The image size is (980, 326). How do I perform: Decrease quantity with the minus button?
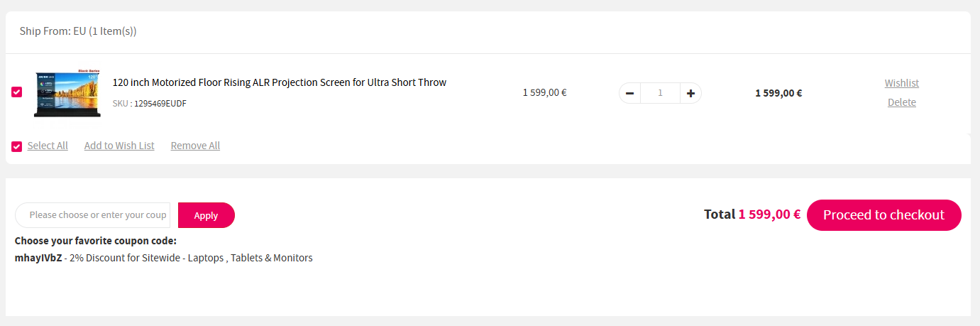[x=629, y=93]
